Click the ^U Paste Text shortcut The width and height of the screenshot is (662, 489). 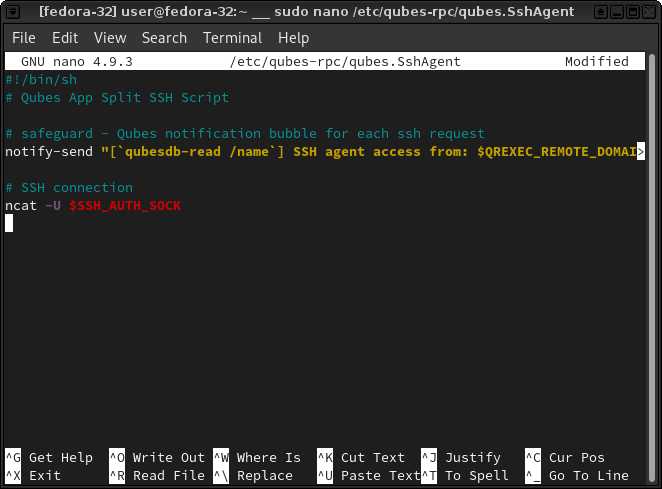[368, 476]
